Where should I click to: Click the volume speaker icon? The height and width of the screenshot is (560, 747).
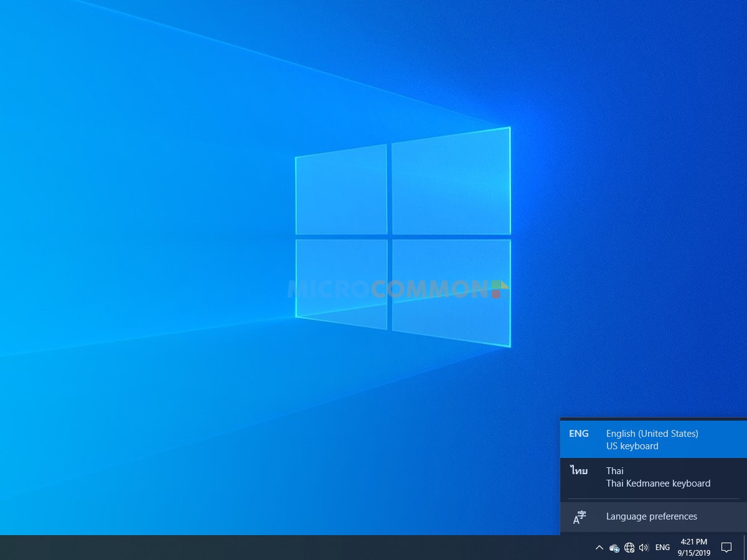pyautogui.click(x=644, y=548)
